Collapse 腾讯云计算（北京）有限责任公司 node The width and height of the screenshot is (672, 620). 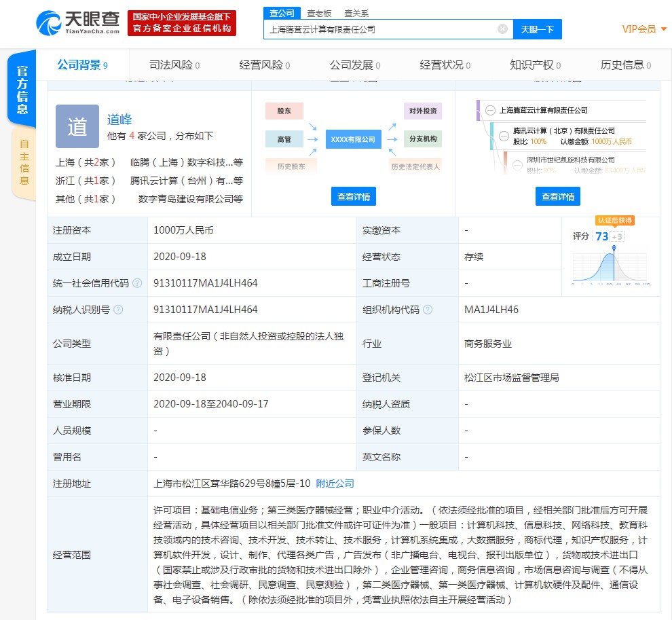(x=504, y=136)
